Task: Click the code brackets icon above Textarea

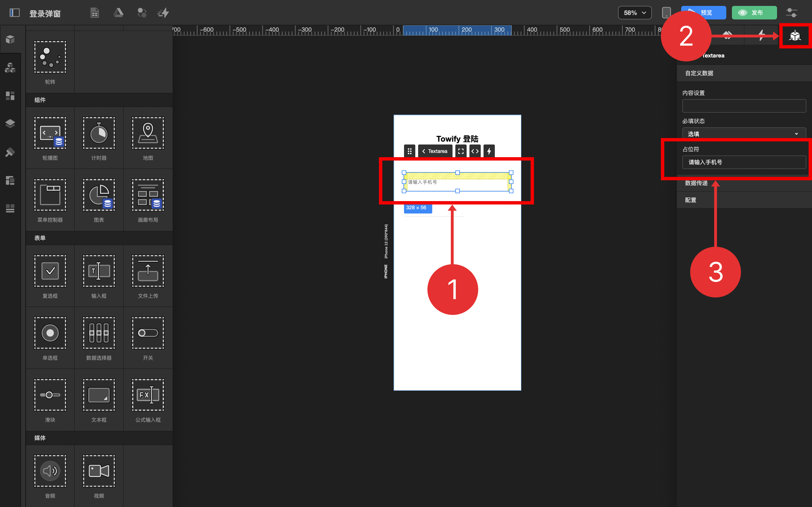Action: (x=475, y=151)
